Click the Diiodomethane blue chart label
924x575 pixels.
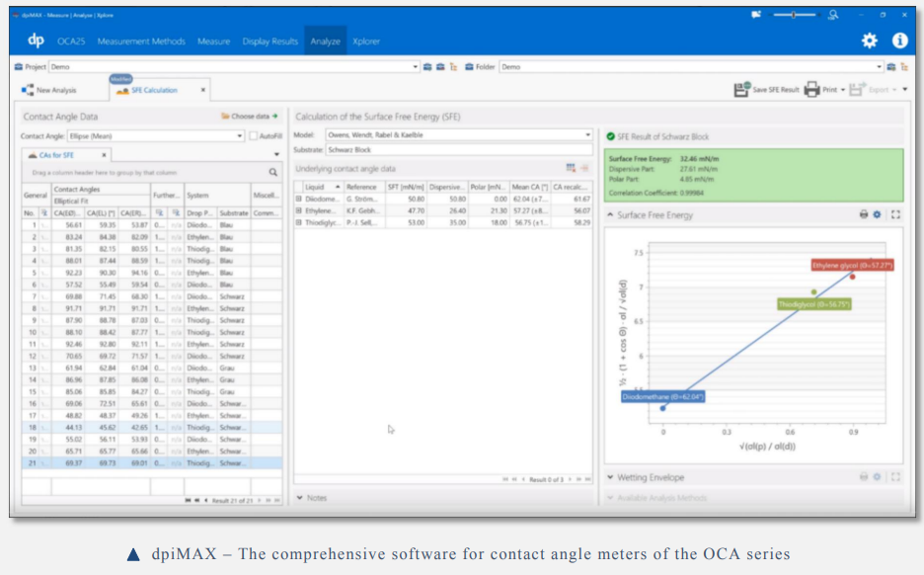click(663, 397)
